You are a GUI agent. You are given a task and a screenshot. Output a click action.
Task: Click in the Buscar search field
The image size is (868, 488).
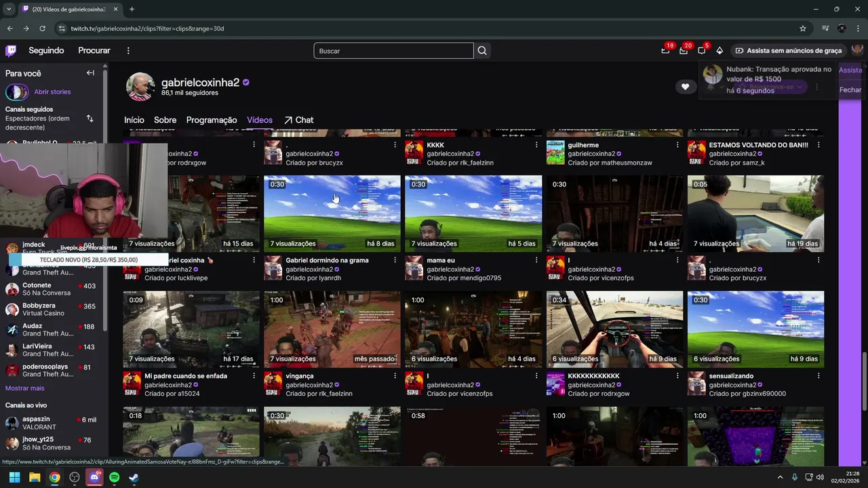(393, 51)
